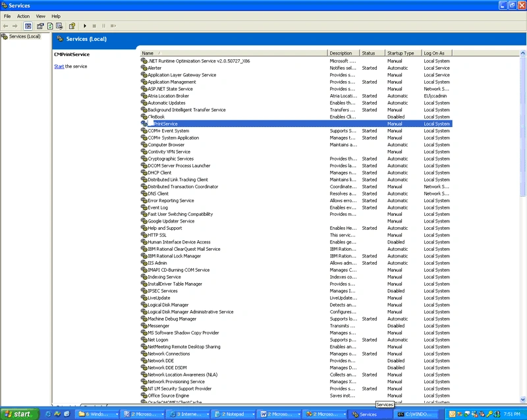
Task: Click the Help toolbar icon
Action: point(72,26)
